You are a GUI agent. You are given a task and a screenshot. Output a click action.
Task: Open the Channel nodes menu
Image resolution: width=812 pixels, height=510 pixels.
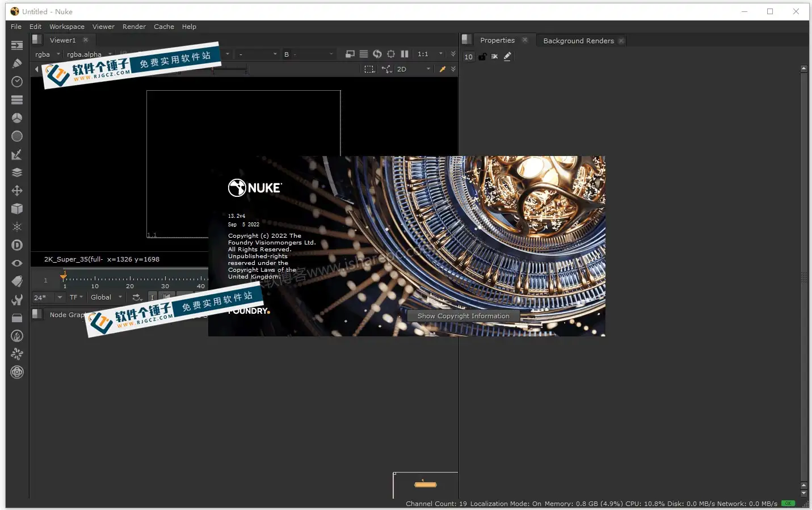(17, 100)
